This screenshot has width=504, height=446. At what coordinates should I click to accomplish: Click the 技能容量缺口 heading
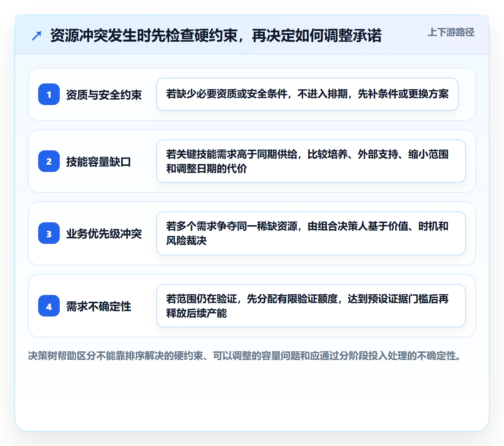[99, 161]
